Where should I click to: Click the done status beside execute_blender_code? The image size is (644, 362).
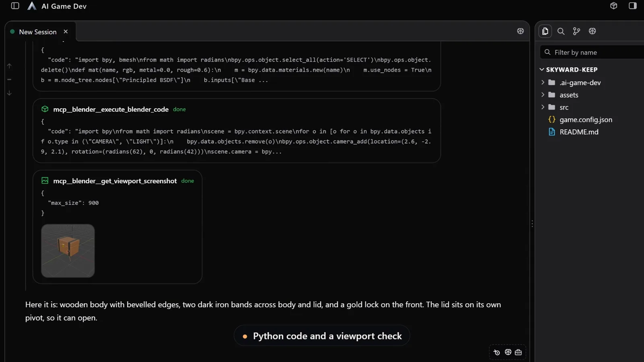coord(180,109)
